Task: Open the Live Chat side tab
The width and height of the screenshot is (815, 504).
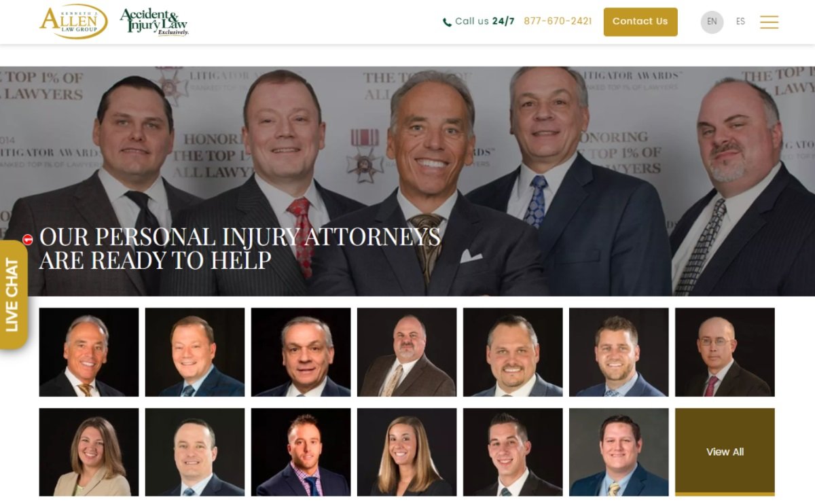Action: pos(13,295)
